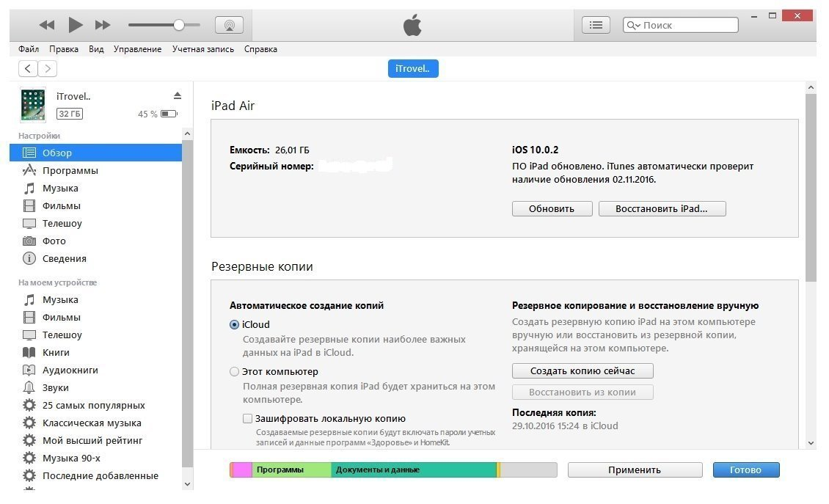The width and height of the screenshot is (829, 504).
Task: Select Этот компьютер backup option
Action: 234,372
